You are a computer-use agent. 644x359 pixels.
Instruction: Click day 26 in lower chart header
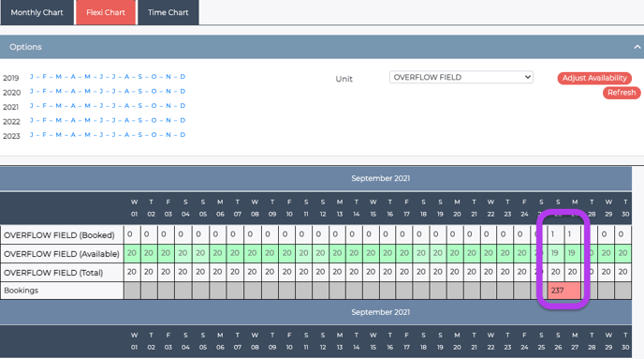tap(558, 347)
